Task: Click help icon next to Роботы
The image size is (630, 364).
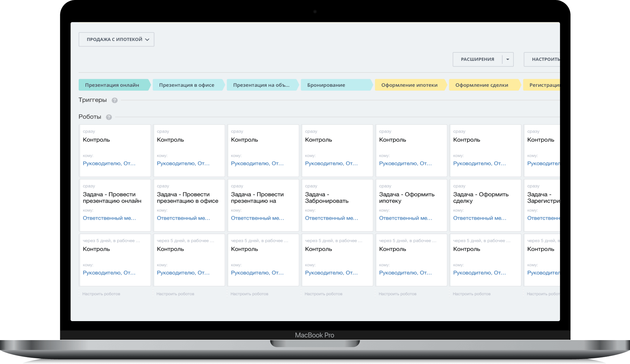Action: (109, 117)
